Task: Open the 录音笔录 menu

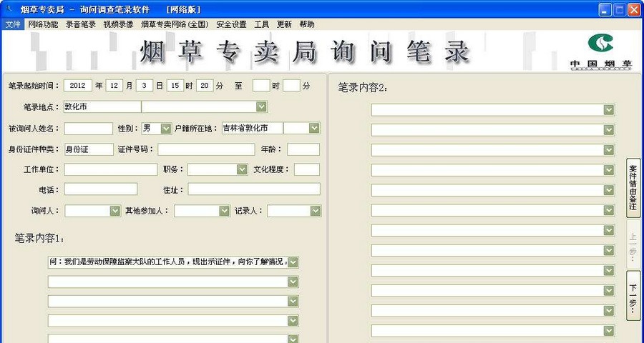Action: pos(80,24)
